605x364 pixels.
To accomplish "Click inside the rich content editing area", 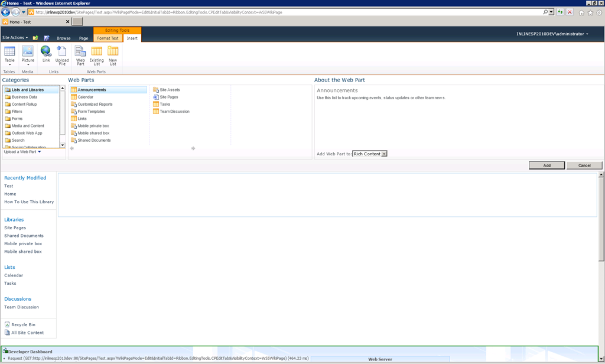I will coord(327,194).
